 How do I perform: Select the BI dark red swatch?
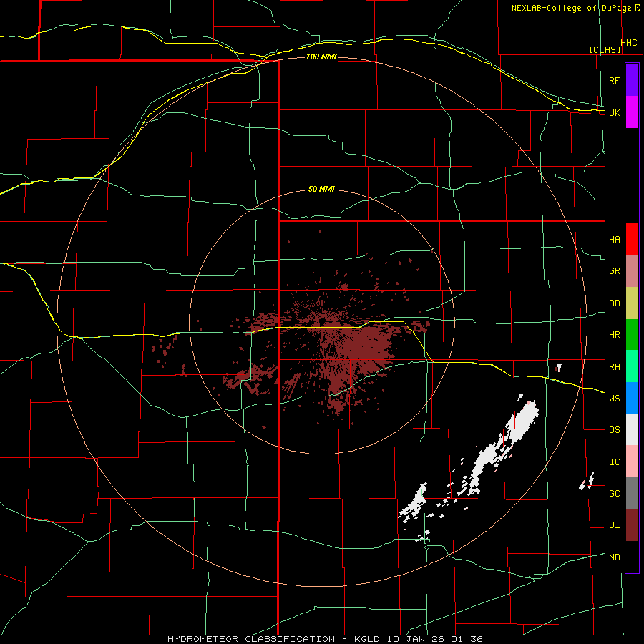point(632,525)
